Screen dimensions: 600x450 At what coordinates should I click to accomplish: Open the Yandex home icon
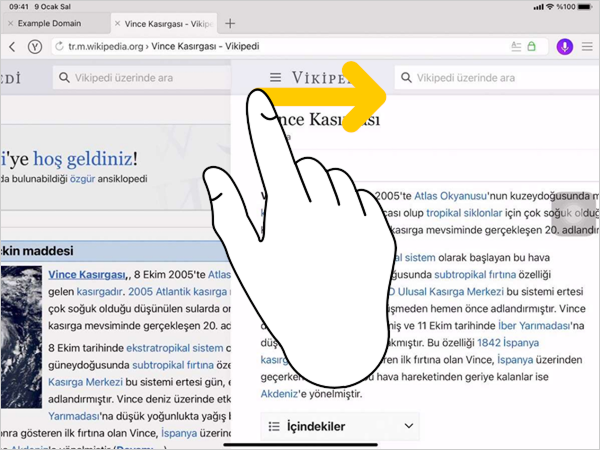(35, 46)
